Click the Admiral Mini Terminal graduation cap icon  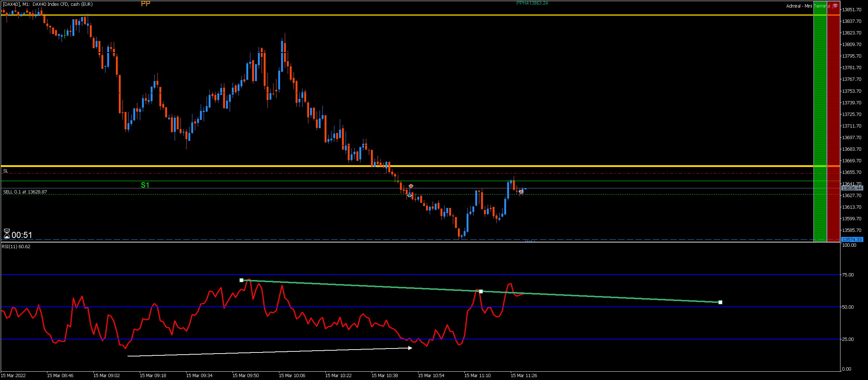(x=835, y=6)
